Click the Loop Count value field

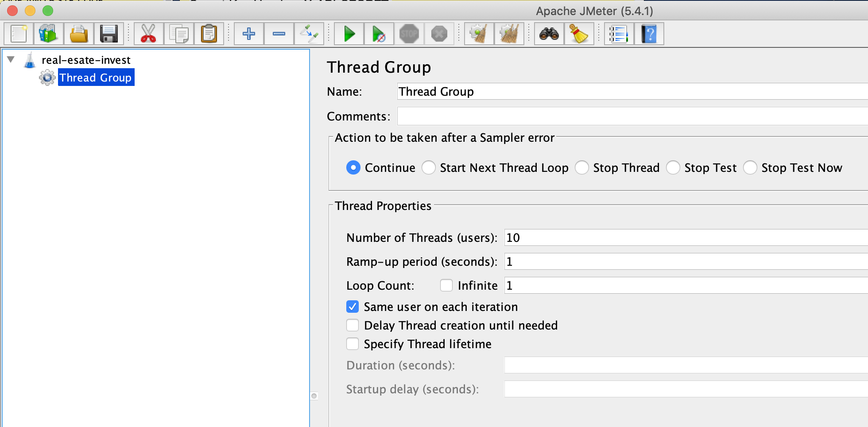[x=686, y=285]
